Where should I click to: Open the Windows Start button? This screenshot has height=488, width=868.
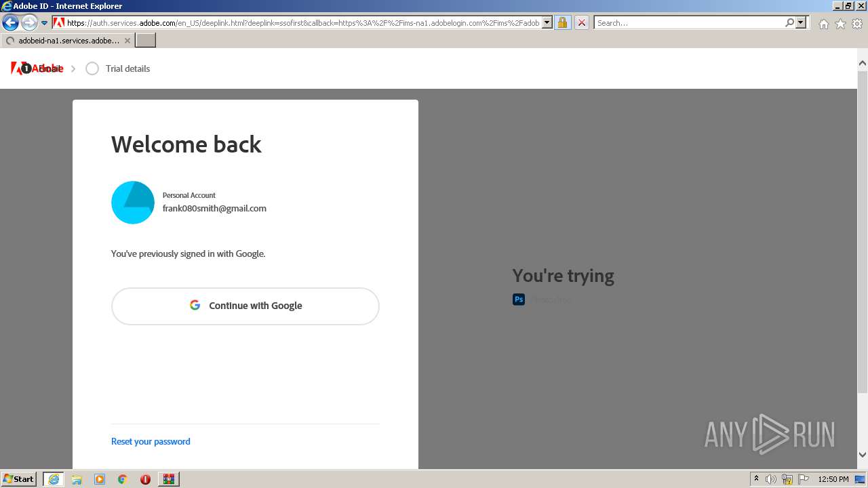19,479
